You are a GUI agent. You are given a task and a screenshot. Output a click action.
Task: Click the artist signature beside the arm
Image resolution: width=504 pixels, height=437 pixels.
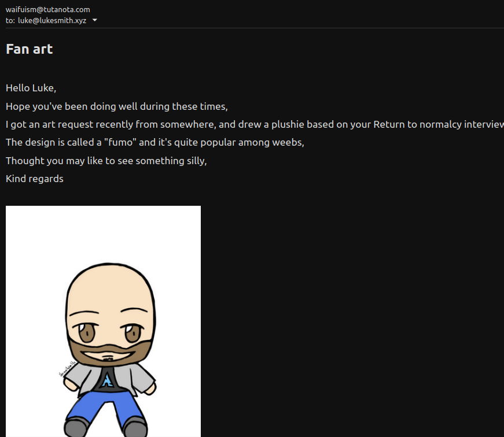click(67, 369)
